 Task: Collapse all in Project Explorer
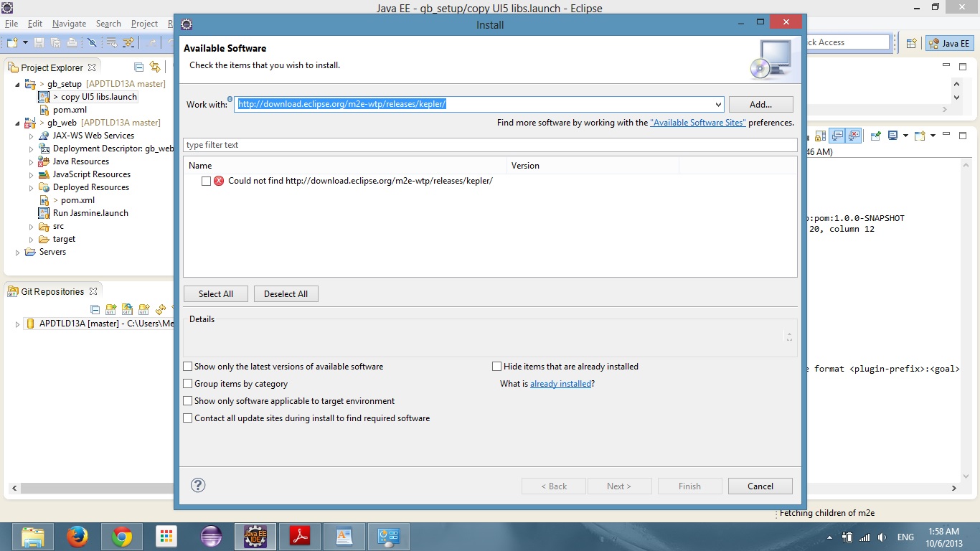click(138, 67)
